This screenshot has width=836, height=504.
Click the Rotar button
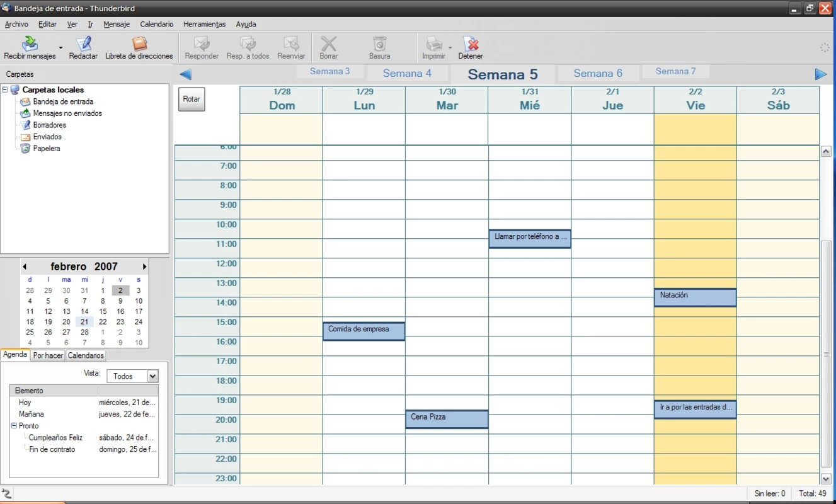192,99
